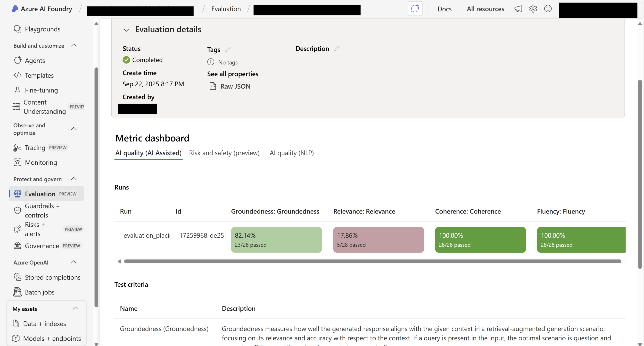Click the runs table horizontal scrollbar
The height and width of the screenshot is (346, 644).
(x=372, y=261)
